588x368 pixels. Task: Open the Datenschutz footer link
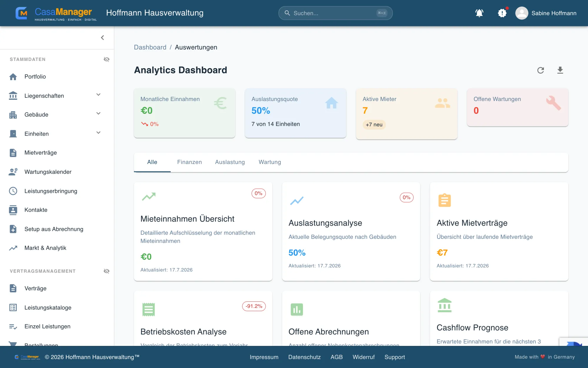(304, 357)
